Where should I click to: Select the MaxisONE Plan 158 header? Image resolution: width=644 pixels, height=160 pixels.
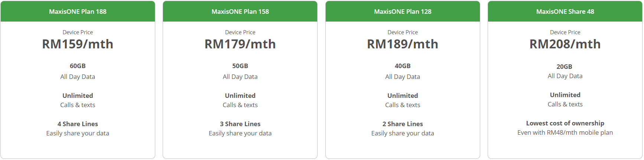[x=240, y=12]
